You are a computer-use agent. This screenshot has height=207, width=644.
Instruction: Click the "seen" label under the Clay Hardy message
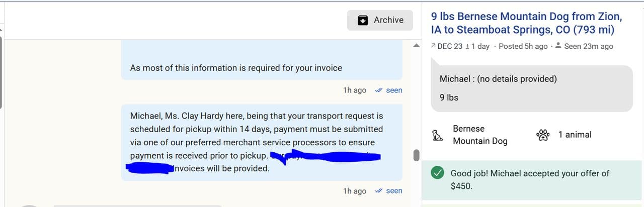394,191
